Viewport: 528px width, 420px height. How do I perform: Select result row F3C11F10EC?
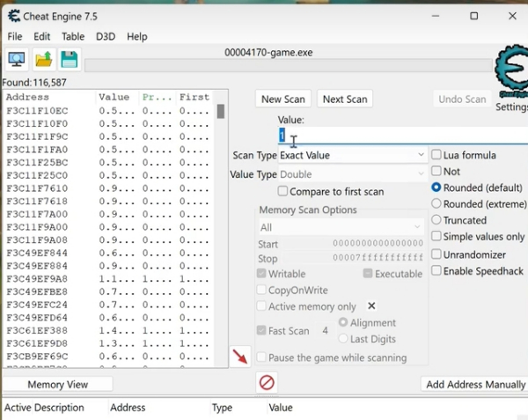(x=109, y=111)
